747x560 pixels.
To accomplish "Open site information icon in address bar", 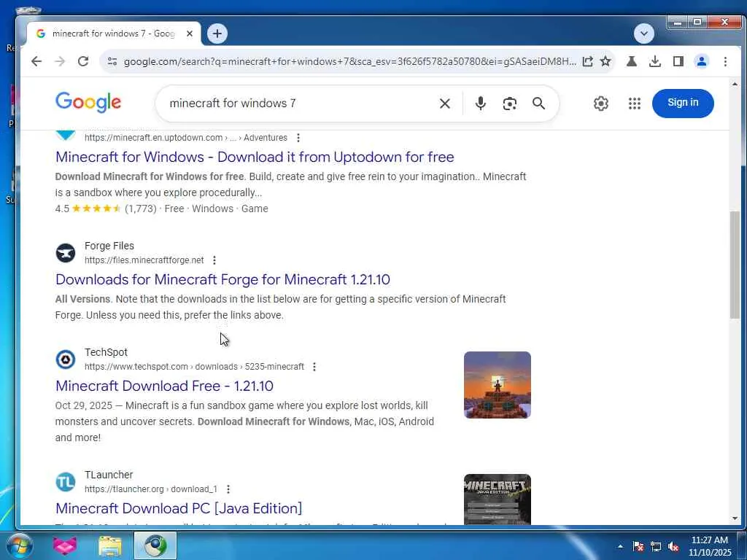I will pos(112,61).
